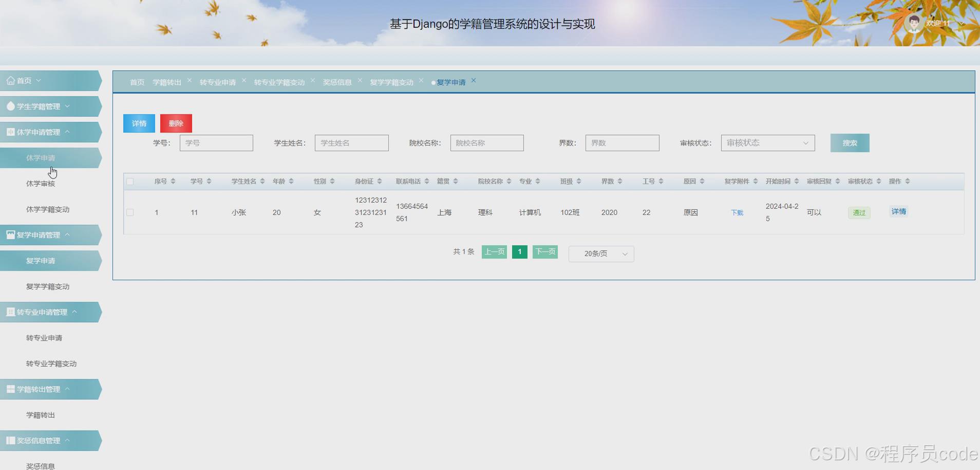Switch to the 学籍转出 tab

pyautogui.click(x=167, y=82)
